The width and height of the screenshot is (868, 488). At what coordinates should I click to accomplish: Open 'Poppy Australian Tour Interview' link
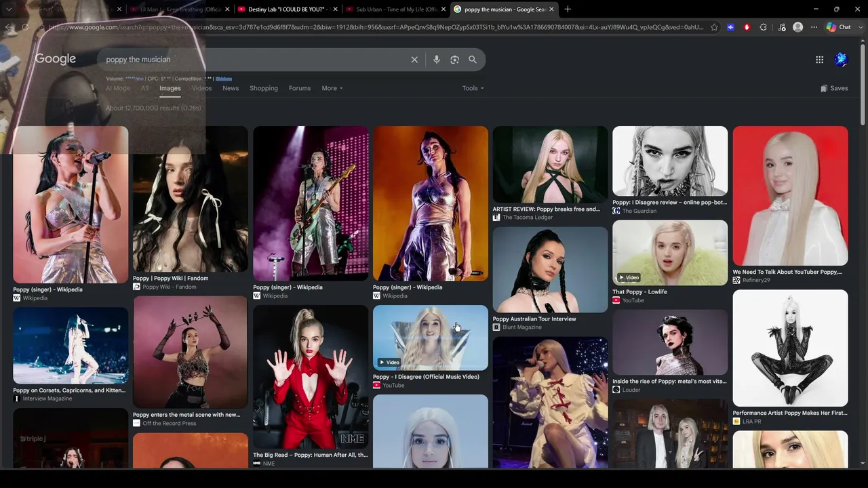click(x=534, y=319)
